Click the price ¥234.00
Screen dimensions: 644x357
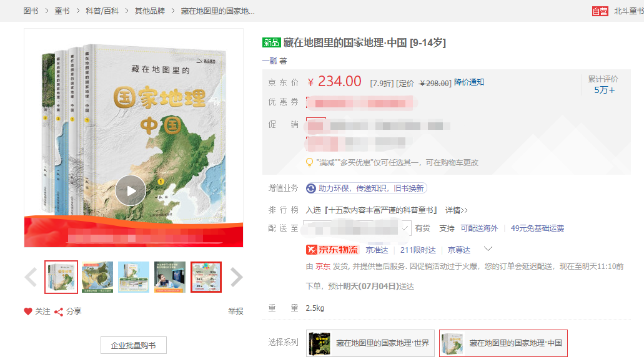334,81
